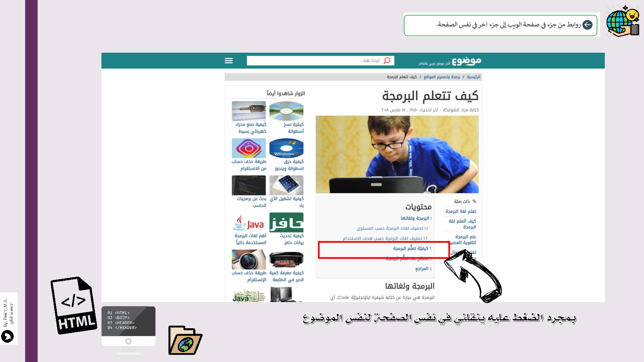Click the search field labeled ابحث هنا
The height and width of the screenshot is (362, 644).
click(x=314, y=61)
